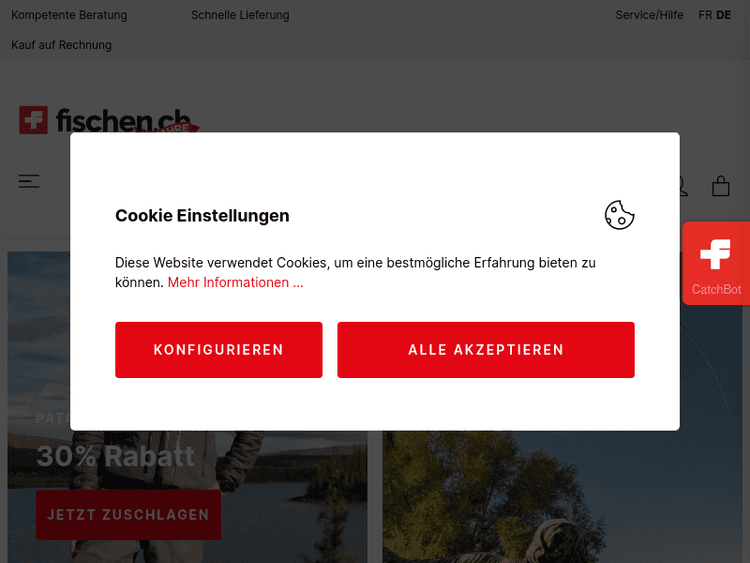This screenshot has width=750, height=563.
Task: Open the Service/Hilfe menu
Action: 649,15
